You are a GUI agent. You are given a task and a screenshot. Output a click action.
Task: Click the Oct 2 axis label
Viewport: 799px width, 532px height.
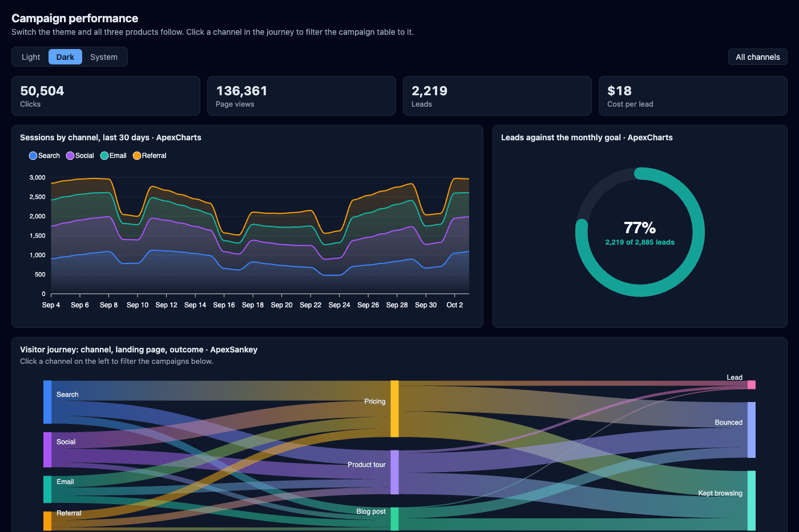pos(454,305)
